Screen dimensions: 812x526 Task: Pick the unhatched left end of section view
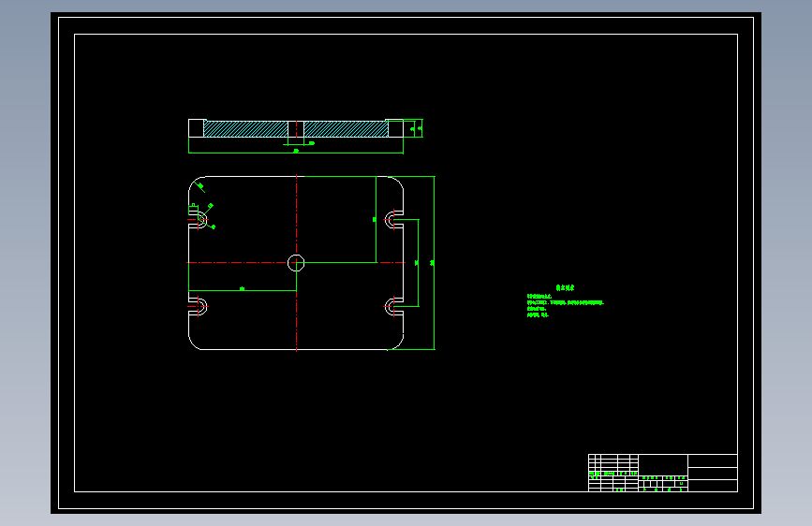point(197,128)
